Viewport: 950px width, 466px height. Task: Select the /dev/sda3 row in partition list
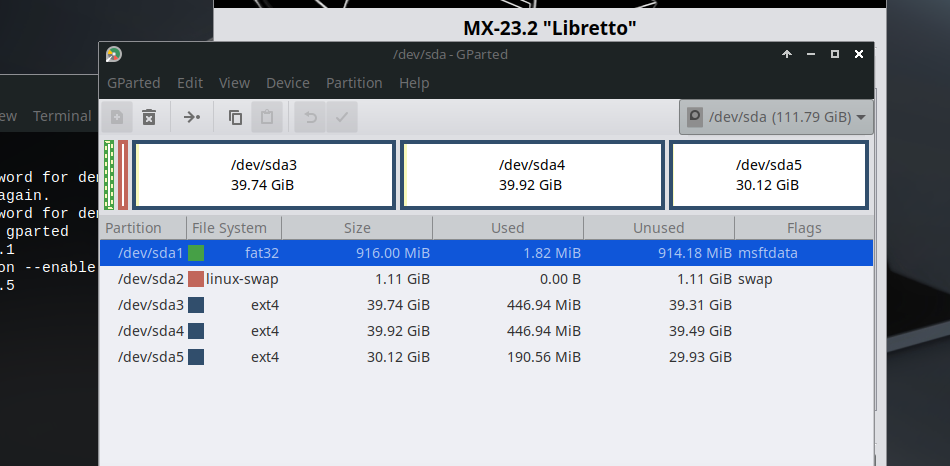pyautogui.click(x=487, y=305)
